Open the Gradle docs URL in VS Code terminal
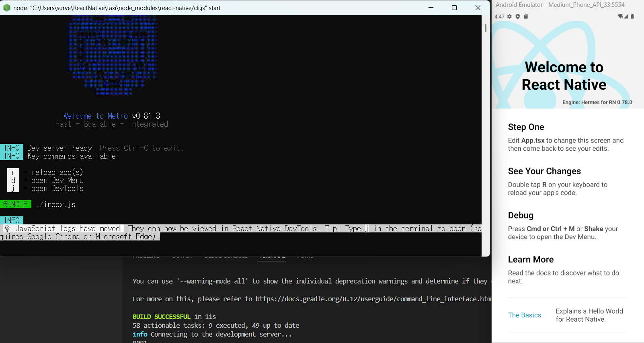Viewport: 644px width, 343px height. (373, 299)
